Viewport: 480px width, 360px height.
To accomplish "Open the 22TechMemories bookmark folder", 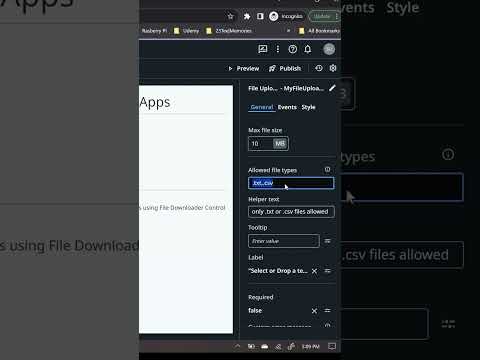I will (x=229, y=31).
